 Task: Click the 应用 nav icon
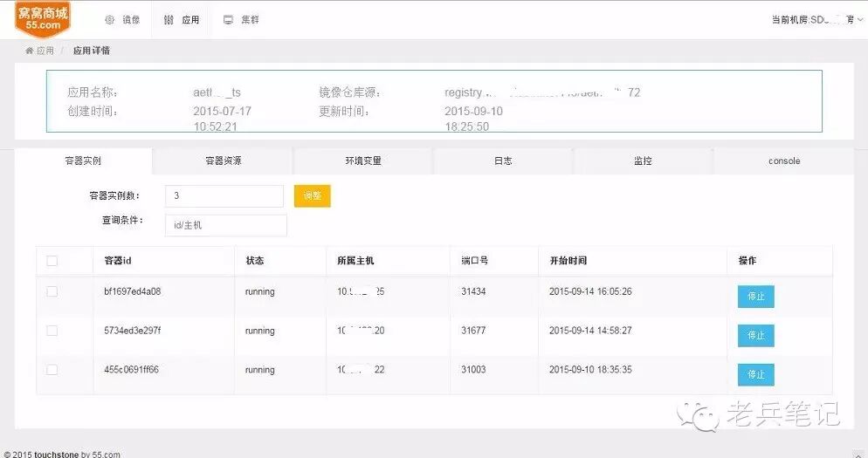click(169, 20)
